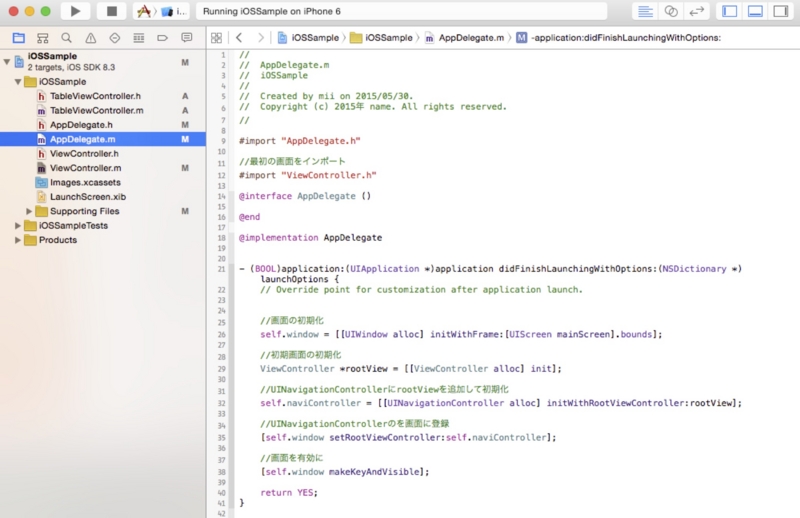Show the Issue navigator
The image size is (800, 518).
[x=90, y=38]
